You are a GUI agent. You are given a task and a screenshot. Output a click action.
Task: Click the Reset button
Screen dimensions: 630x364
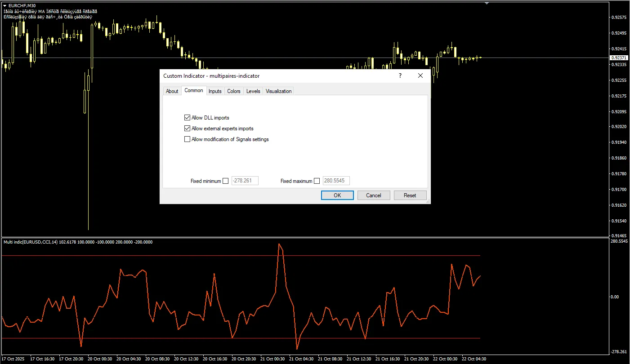coord(410,195)
